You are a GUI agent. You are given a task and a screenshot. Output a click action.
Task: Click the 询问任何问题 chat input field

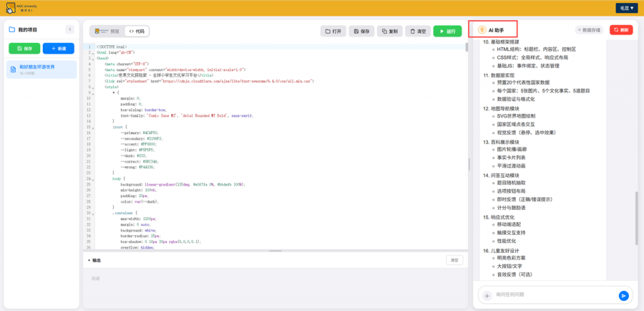[553, 295]
